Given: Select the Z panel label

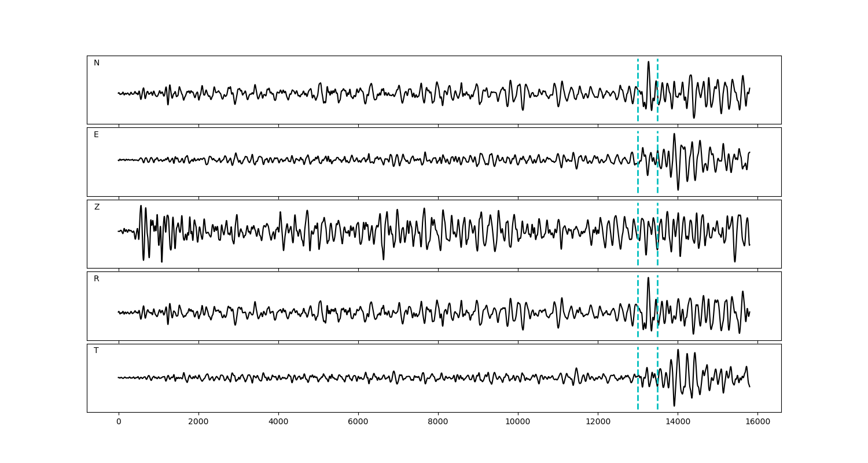Looking at the screenshot, I should coord(97,207).
